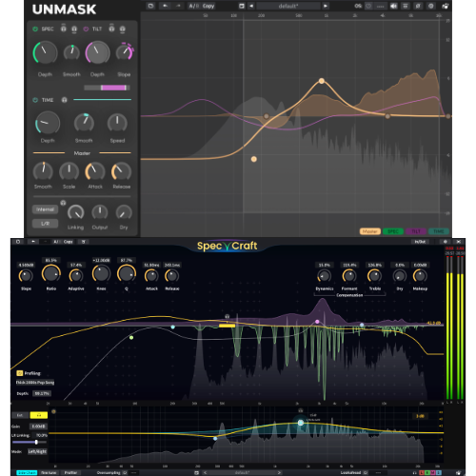Image resolution: width=476 pixels, height=476 pixels.
Task: Click the Internal sidechain button
Action: (x=45, y=209)
